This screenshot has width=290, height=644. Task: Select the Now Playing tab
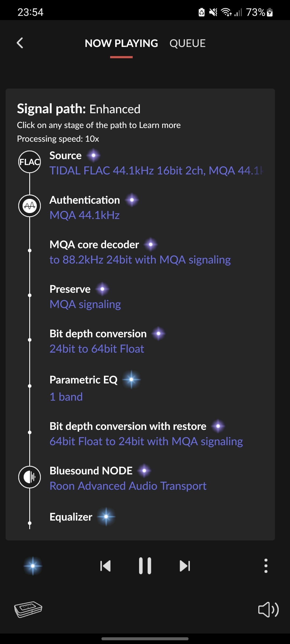pos(121,43)
